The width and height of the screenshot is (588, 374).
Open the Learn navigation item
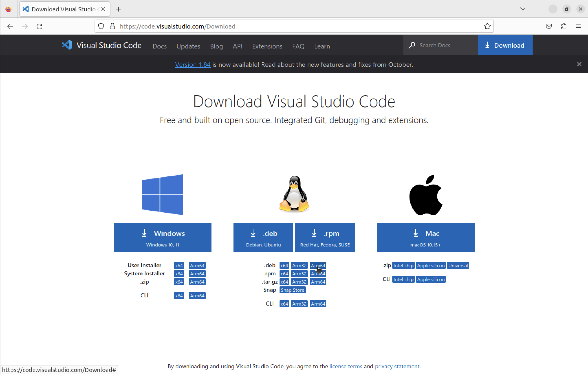[322, 46]
